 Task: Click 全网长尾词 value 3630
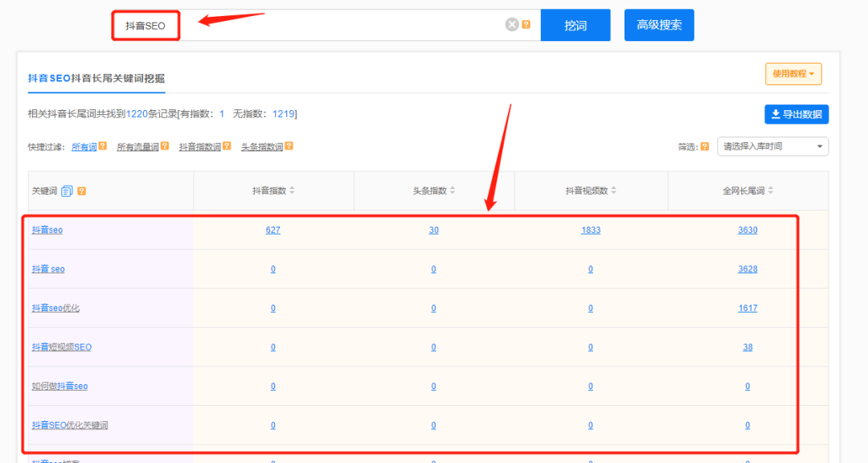(747, 230)
